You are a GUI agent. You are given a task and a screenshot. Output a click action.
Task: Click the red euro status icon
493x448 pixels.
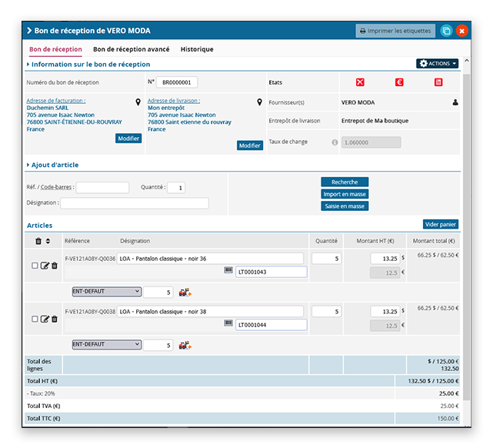click(399, 82)
